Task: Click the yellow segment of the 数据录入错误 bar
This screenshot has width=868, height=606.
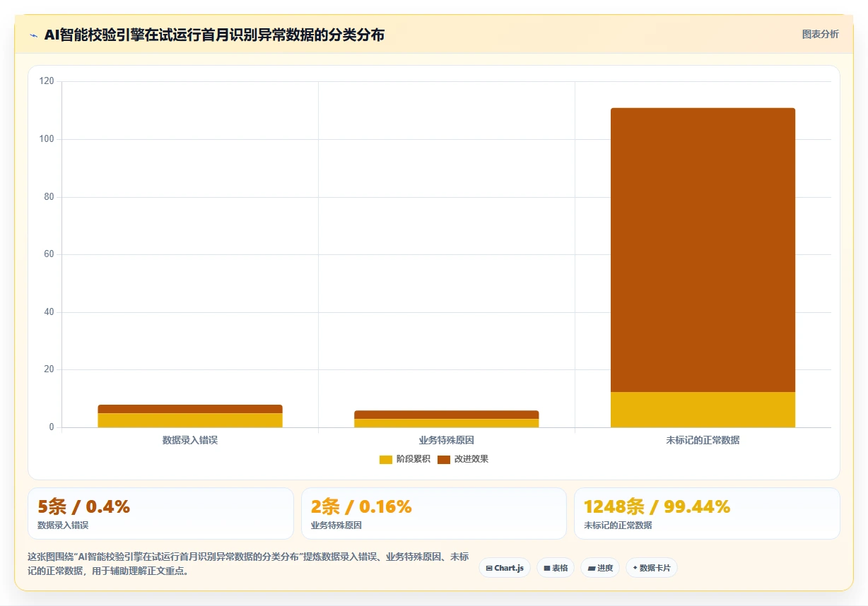Action: click(x=190, y=420)
